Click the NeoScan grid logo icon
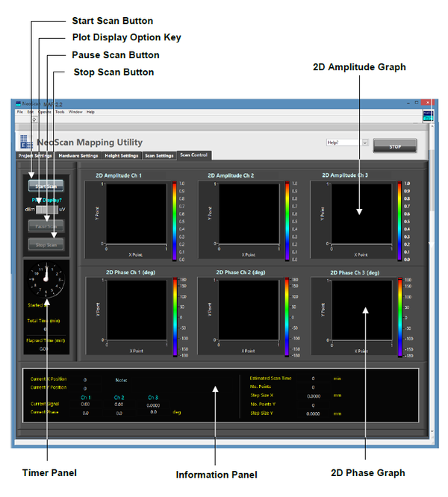Screen dimensions: 448x497 coord(26,141)
